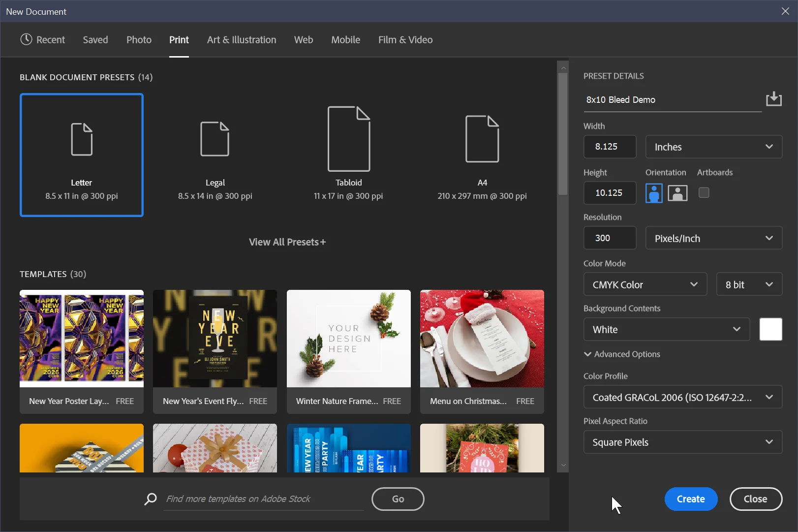Select the A4 blank document preset
This screenshot has width=798, height=532.
tap(482, 155)
